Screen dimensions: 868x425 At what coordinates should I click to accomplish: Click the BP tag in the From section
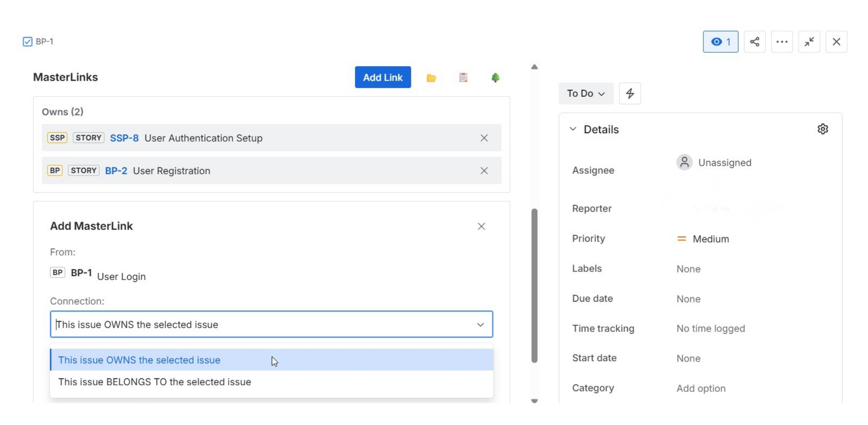click(x=58, y=272)
